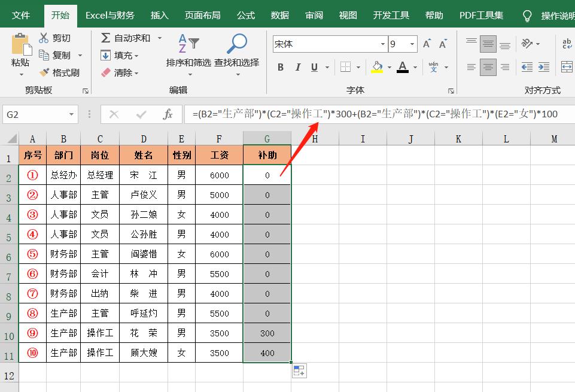Expand the Name Box dropdown for G2
Image resolution: width=575 pixels, height=392 pixels.
click(72, 114)
